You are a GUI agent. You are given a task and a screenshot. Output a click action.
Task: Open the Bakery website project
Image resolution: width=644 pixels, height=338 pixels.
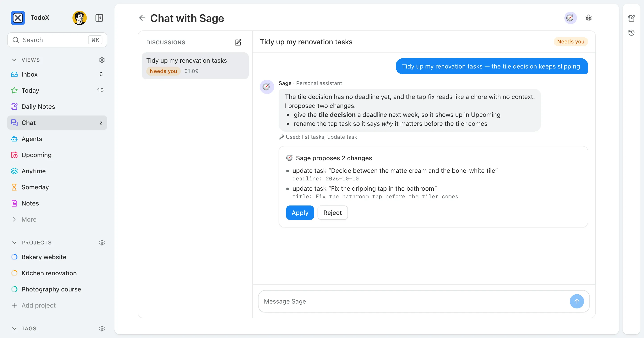(57, 257)
